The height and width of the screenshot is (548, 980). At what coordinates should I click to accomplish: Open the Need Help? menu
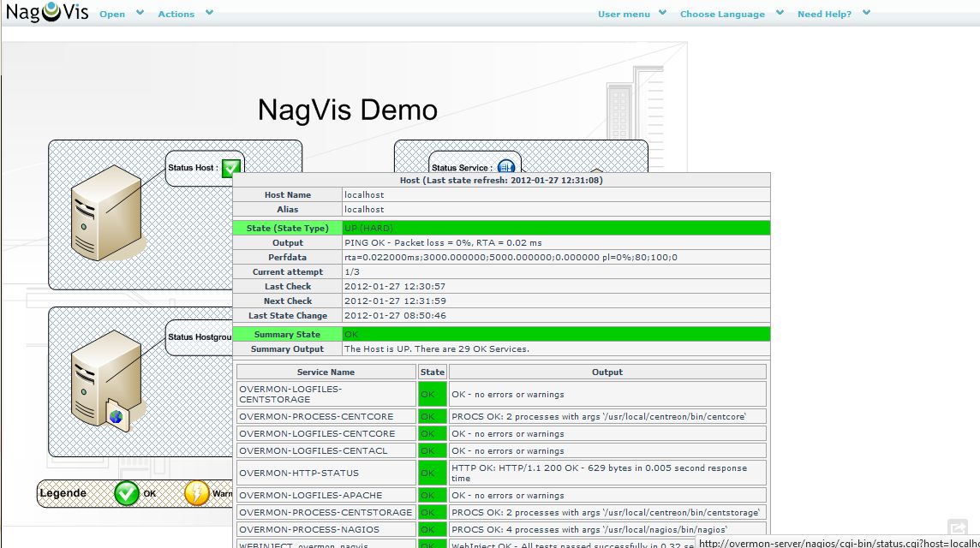[x=824, y=14]
